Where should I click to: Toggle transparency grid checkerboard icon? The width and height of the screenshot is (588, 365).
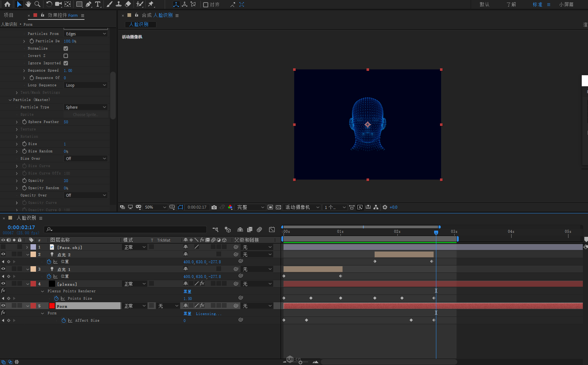coord(278,207)
